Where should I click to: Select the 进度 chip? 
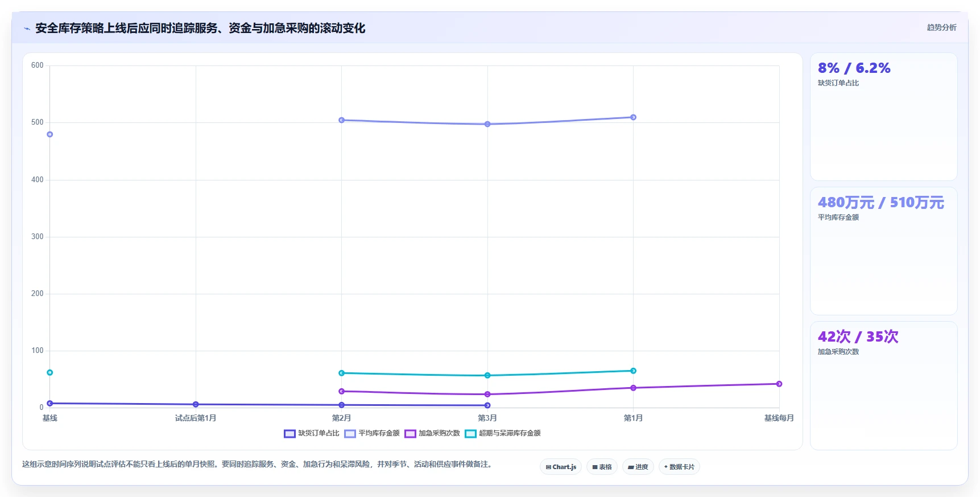pyautogui.click(x=638, y=467)
